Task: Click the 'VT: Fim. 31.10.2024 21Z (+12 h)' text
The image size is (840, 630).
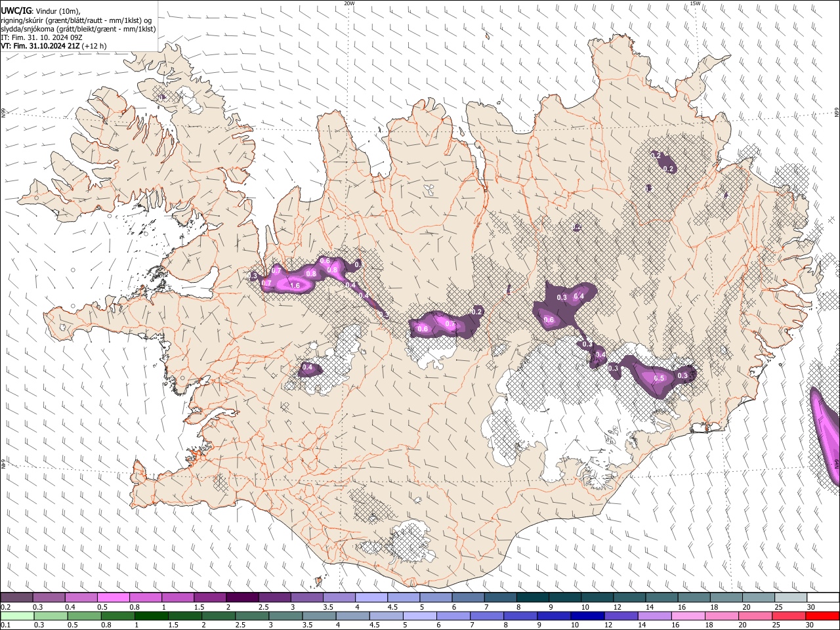Action: (54, 46)
